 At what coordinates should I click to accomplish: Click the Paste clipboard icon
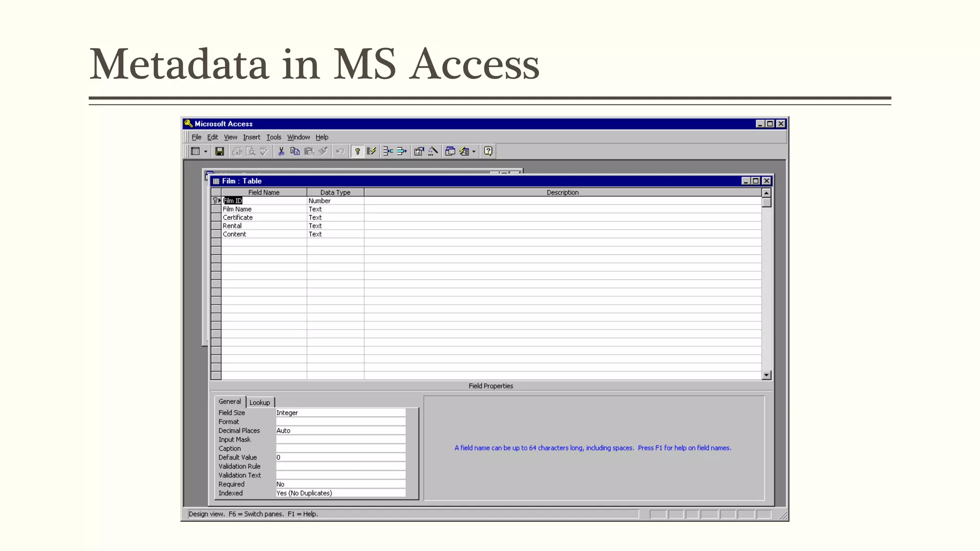tap(309, 152)
